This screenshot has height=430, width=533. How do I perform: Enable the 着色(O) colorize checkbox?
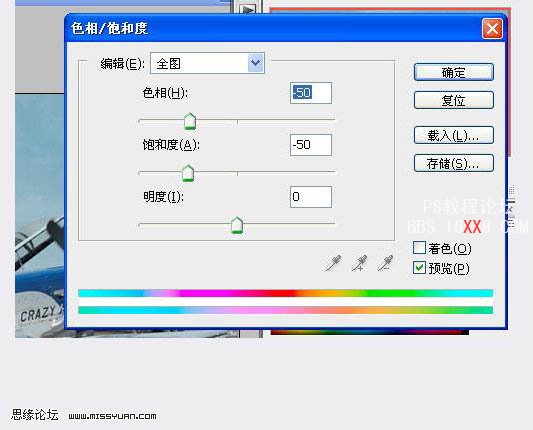pos(419,248)
